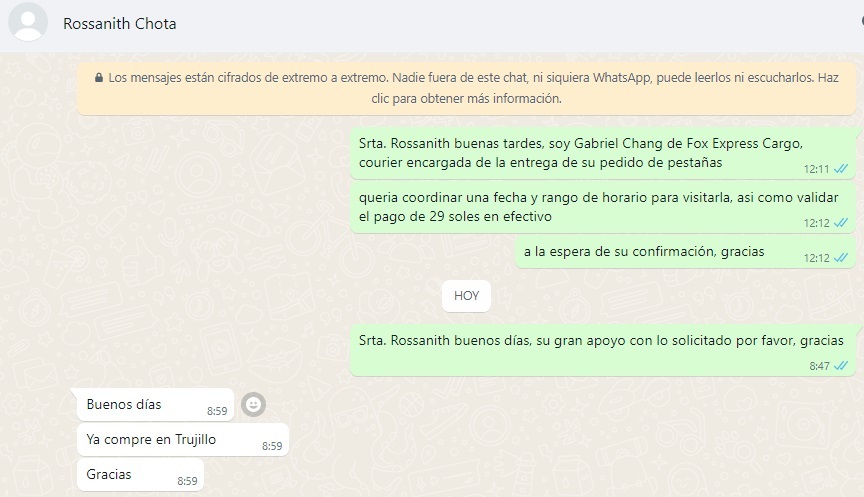Click the 12:11 timestamp on first sent message

pos(817,169)
